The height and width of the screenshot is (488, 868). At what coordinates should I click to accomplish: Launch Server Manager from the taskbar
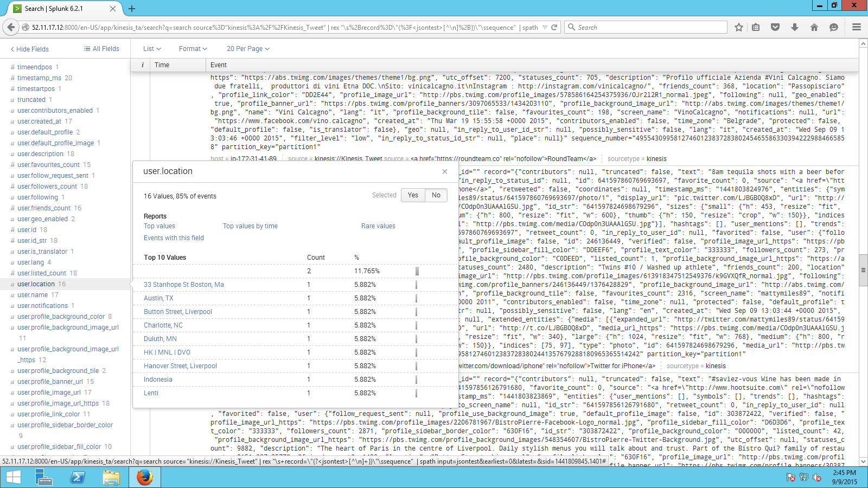coord(43,477)
